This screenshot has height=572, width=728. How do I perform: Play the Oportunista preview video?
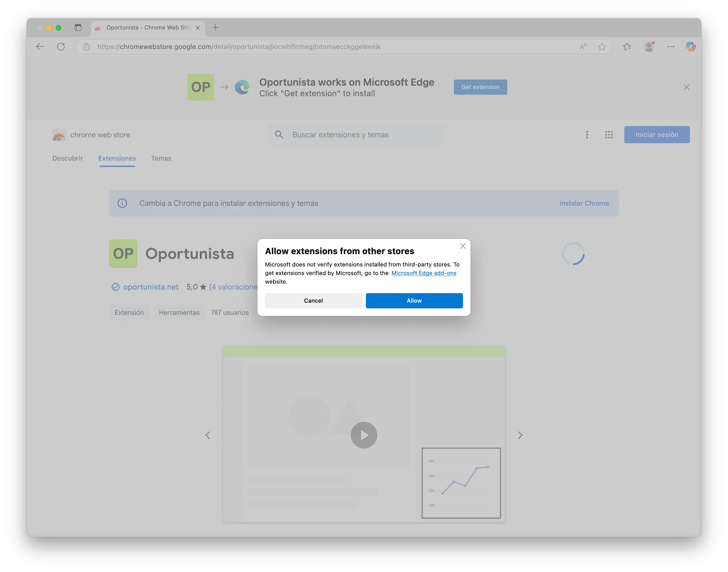[x=364, y=435]
